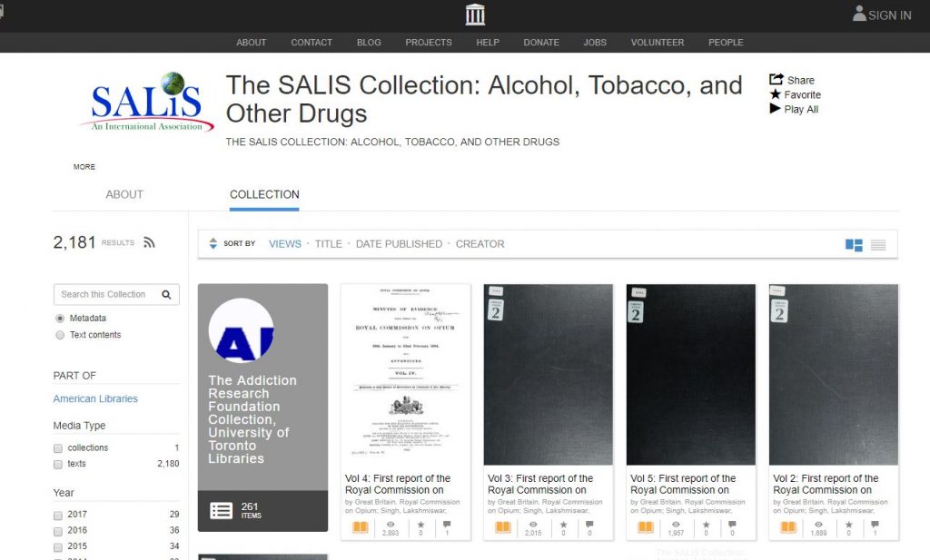The width and height of the screenshot is (930, 560).
Task: Check the 2017 year filter checkbox
Action: click(58, 516)
